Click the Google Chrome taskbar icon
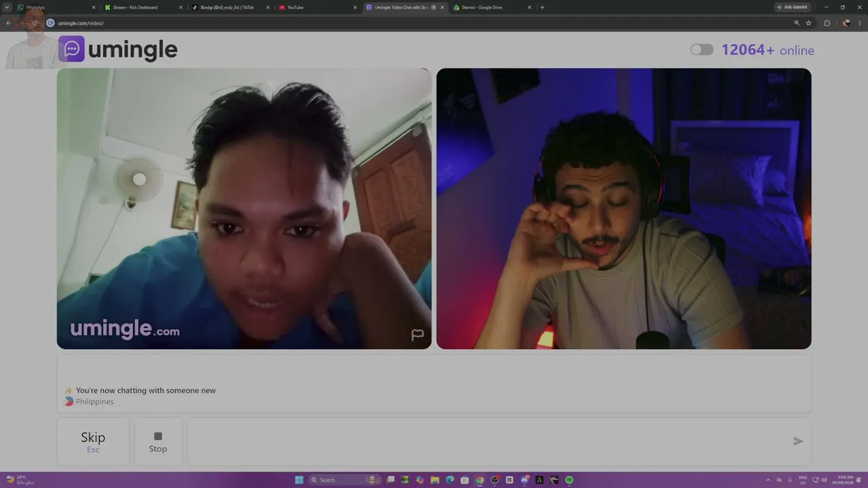 click(x=479, y=480)
